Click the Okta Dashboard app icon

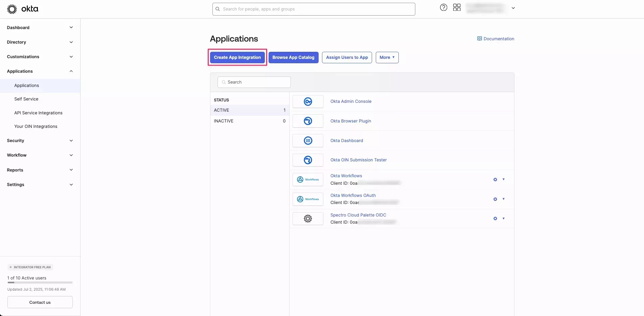[307, 140]
